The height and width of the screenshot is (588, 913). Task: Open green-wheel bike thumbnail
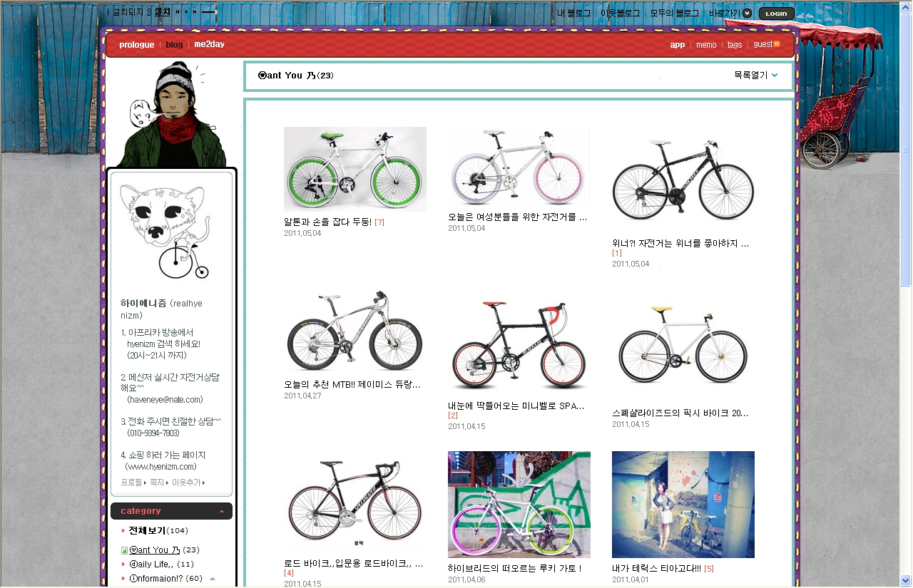(x=355, y=169)
